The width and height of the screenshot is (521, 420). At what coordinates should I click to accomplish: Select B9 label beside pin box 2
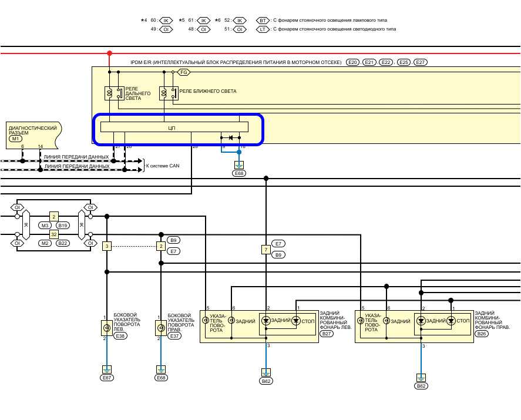173,240
